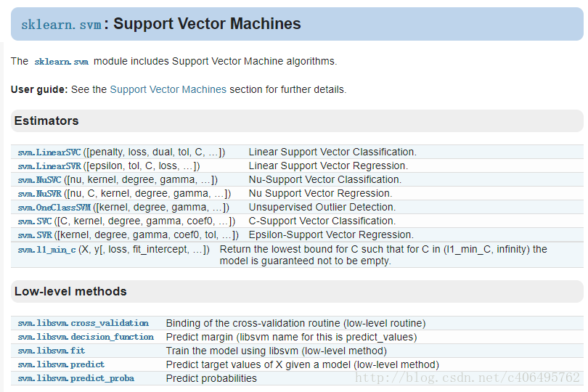
Task: Open the svm.LinearSVR estimator link
Action: pos(49,166)
